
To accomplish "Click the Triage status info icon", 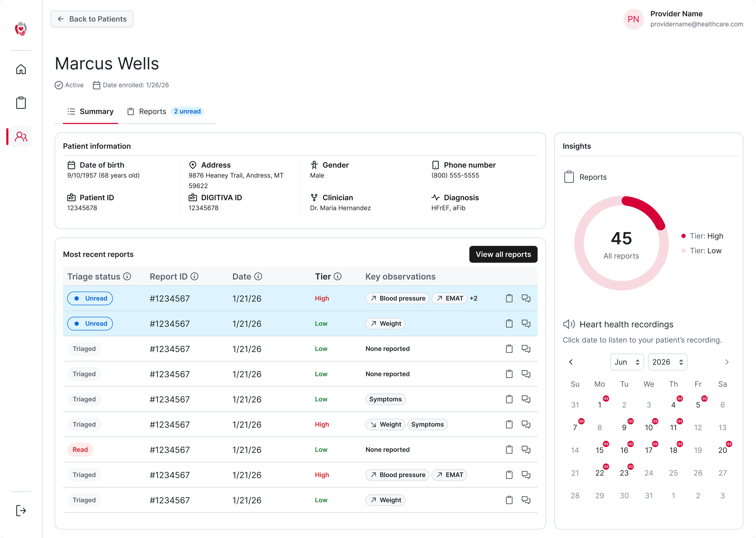I will tap(127, 276).
